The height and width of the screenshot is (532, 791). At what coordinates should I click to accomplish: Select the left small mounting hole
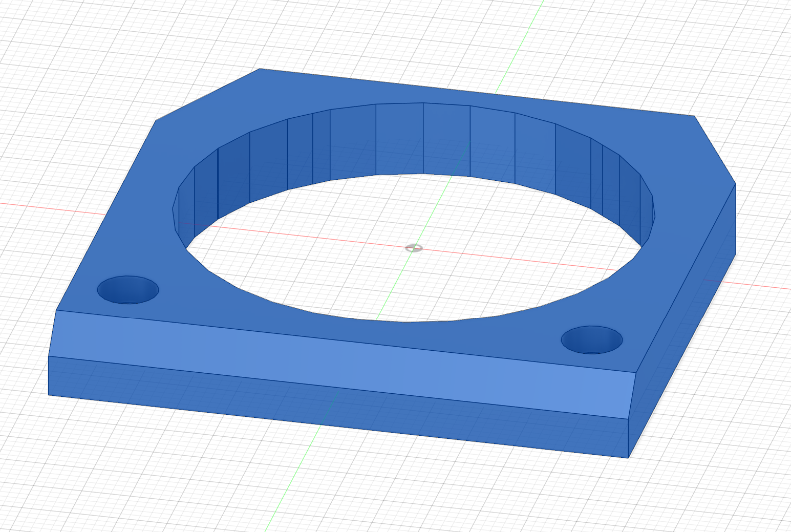pos(128,290)
